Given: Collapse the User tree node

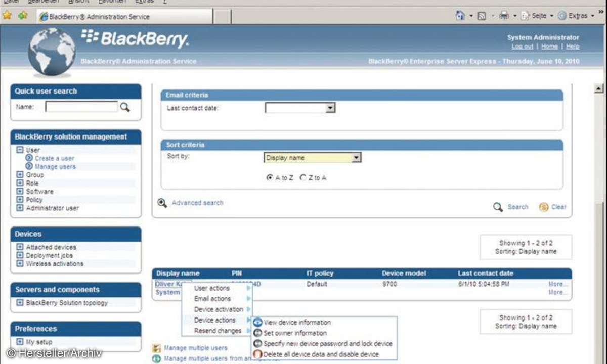Looking at the screenshot, I should 20,150.
